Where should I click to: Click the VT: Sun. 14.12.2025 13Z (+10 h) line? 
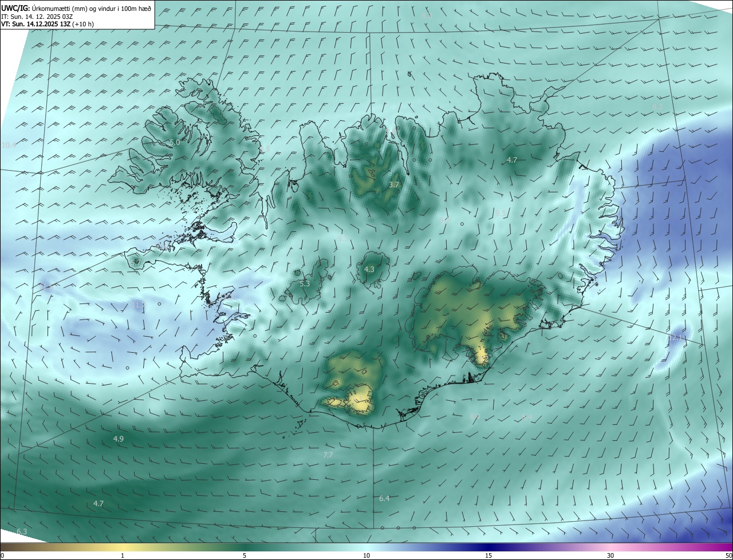point(48,24)
